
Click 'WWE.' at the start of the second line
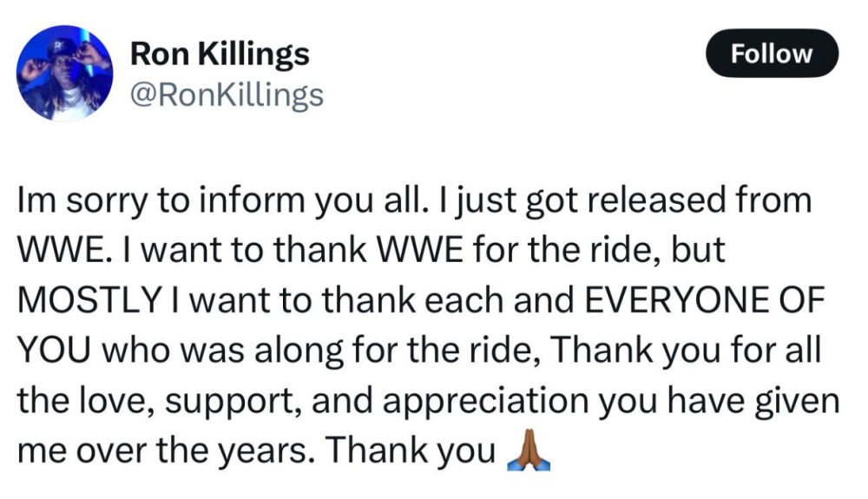(61, 250)
